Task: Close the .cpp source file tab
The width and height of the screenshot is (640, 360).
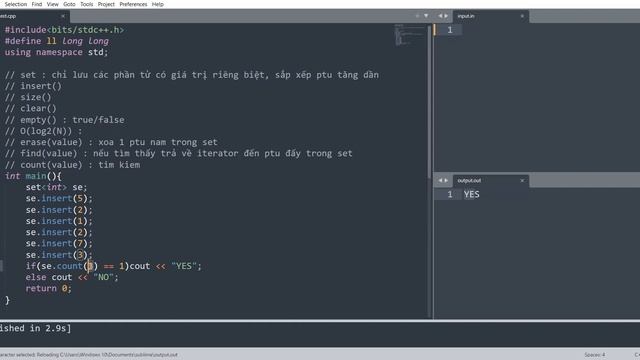Action: click(63, 16)
